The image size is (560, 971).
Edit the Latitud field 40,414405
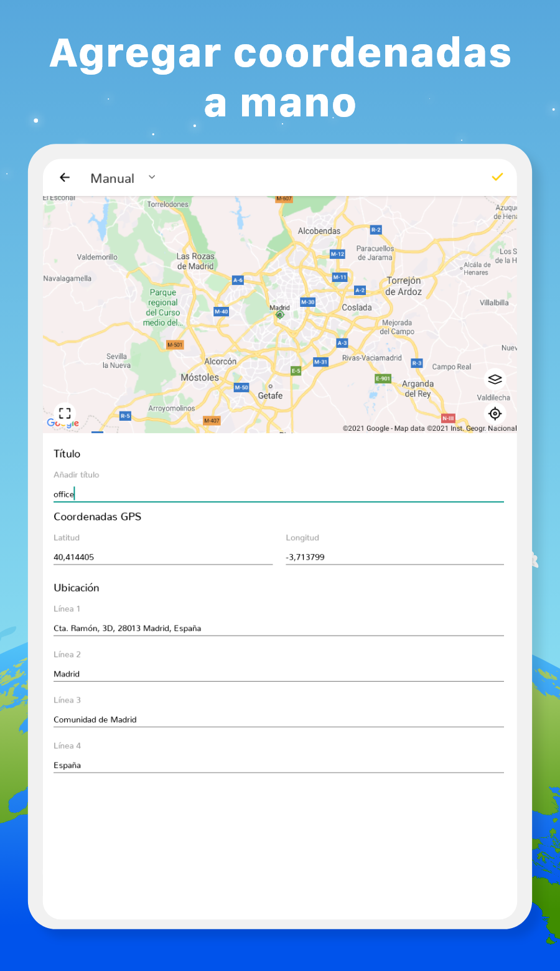[x=163, y=557]
